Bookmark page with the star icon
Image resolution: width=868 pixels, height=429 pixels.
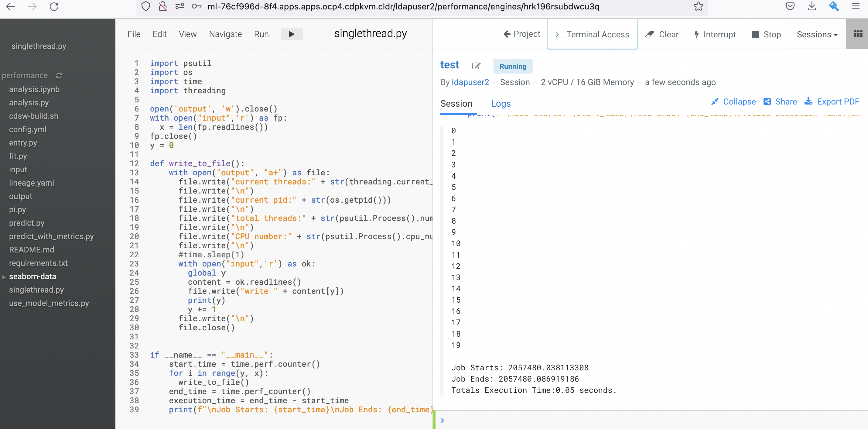(698, 6)
